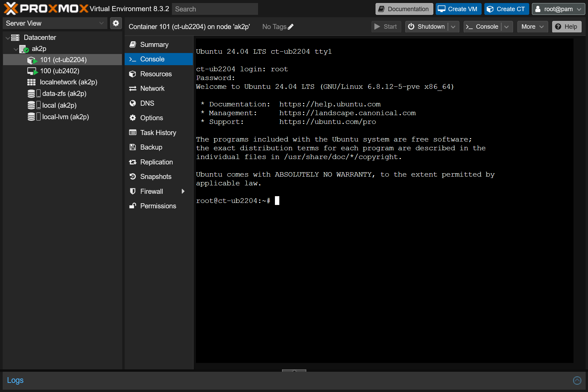Click the Help button
The image size is (588, 392).
[x=566, y=27]
